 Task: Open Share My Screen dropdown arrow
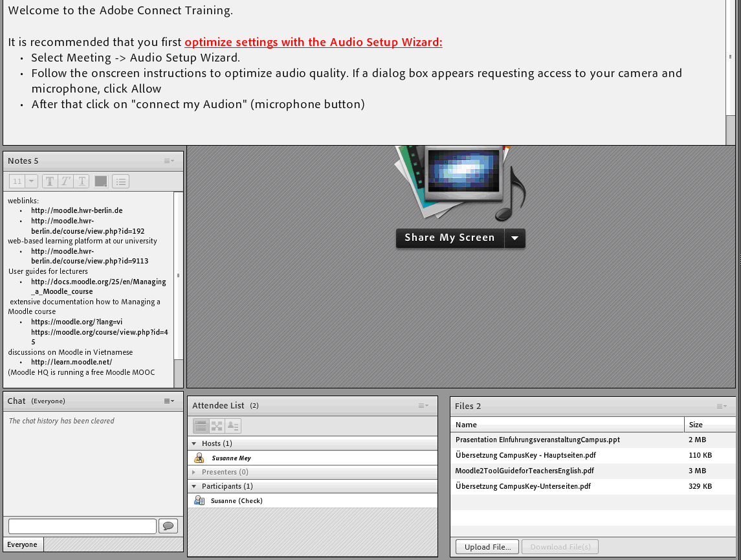coord(515,238)
